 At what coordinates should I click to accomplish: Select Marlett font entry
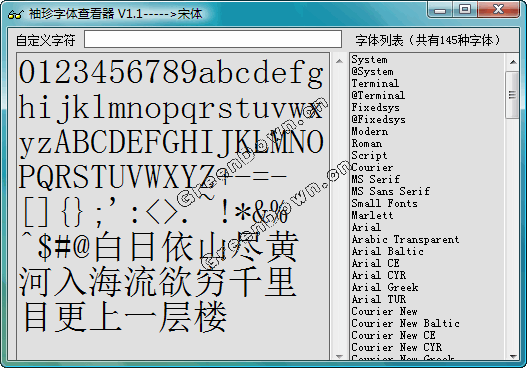372,215
